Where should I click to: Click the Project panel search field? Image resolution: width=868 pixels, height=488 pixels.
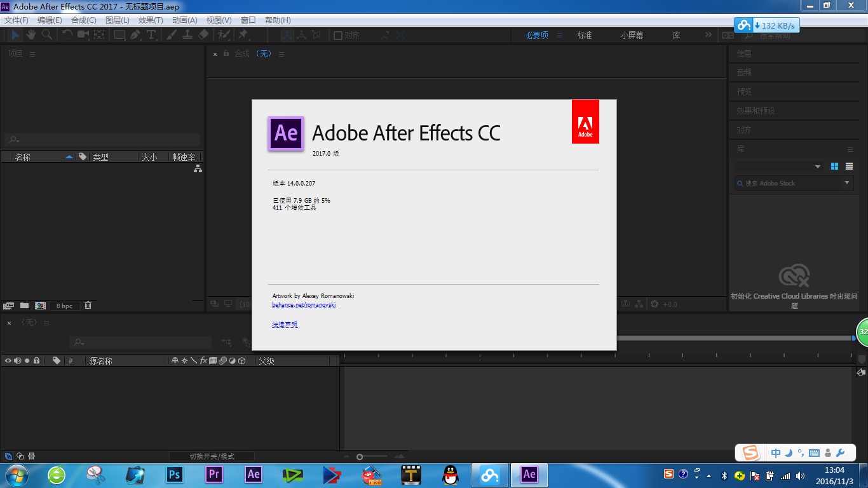click(102, 140)
